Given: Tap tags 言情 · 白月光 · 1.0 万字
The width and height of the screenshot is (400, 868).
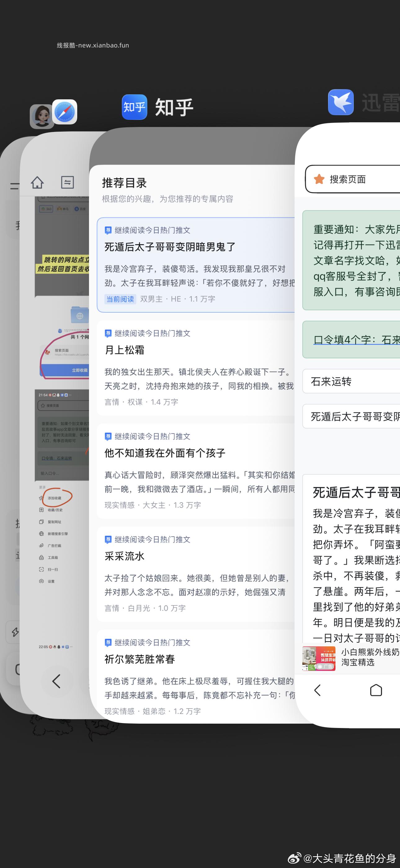Looking at the screenshot, I should pos(145,608).
